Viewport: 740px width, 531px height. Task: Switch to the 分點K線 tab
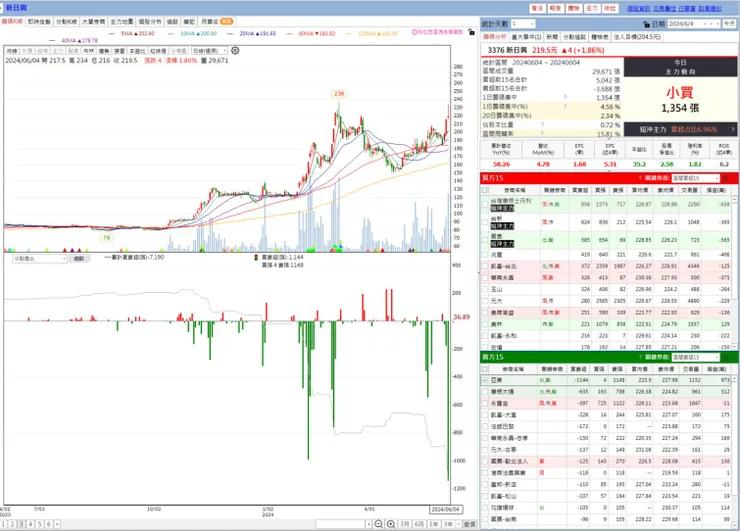coord(66,22)
